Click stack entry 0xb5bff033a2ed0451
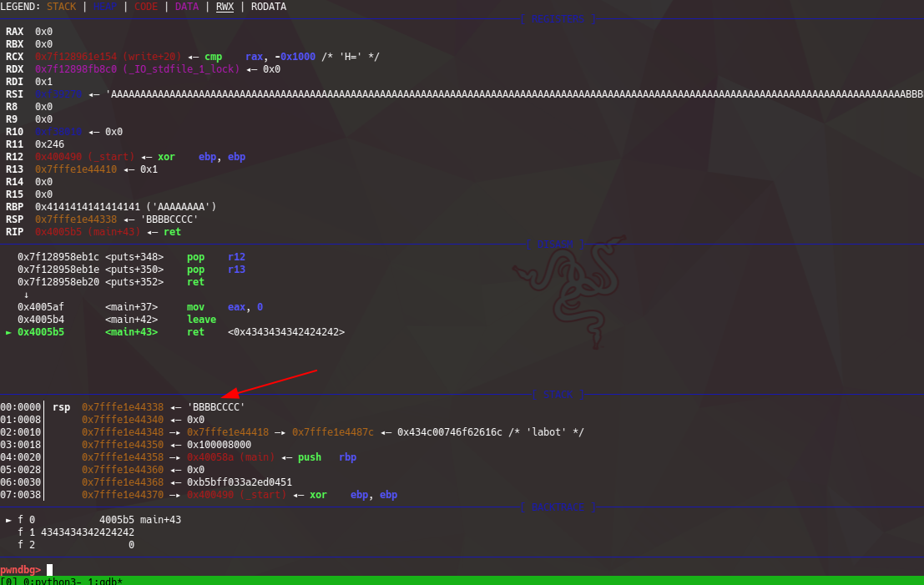This screenshot has height=585, width=924. tap(240, 482)
